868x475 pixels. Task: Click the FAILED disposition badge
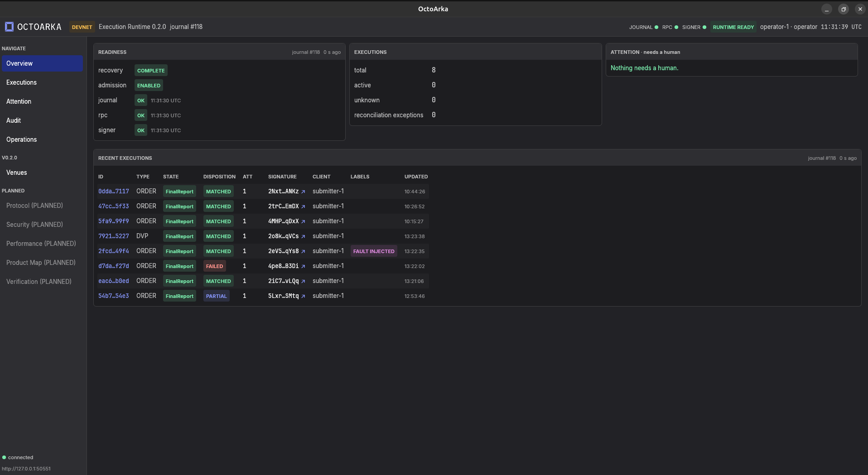[215, 266]
